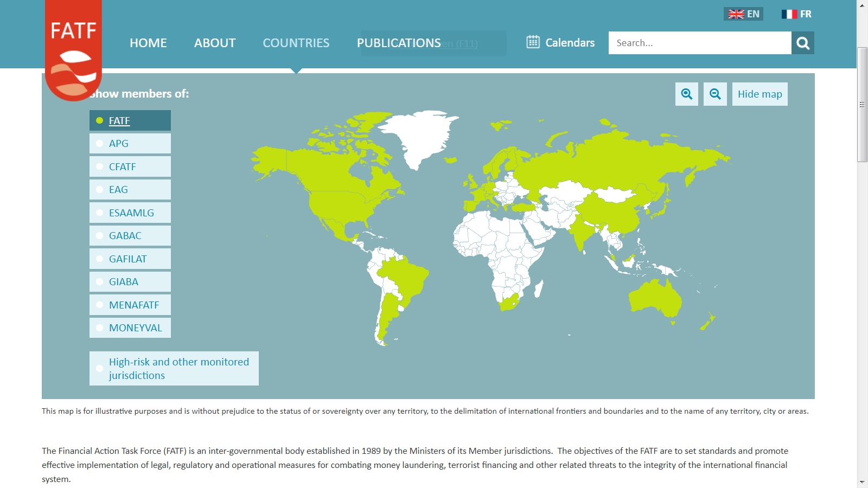The height and width of the screenshot is (488, 868).
Task: Select the GIABA members option
Action: pos(130,281)
